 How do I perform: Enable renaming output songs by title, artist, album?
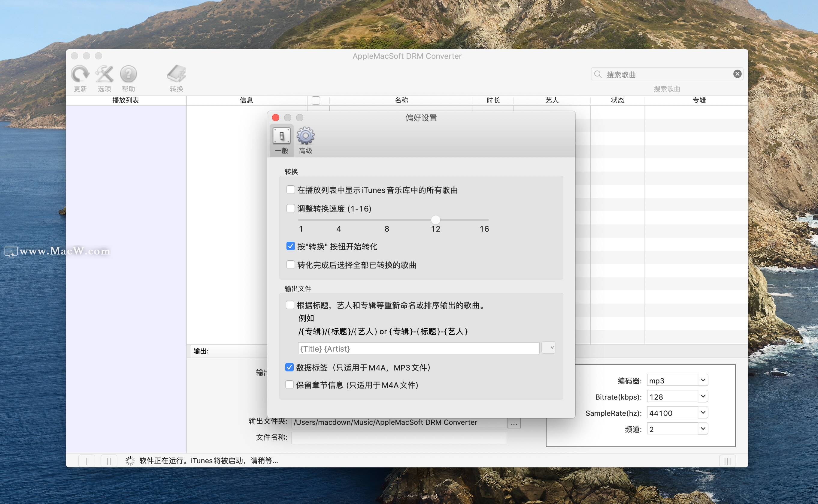click(290, 305)
